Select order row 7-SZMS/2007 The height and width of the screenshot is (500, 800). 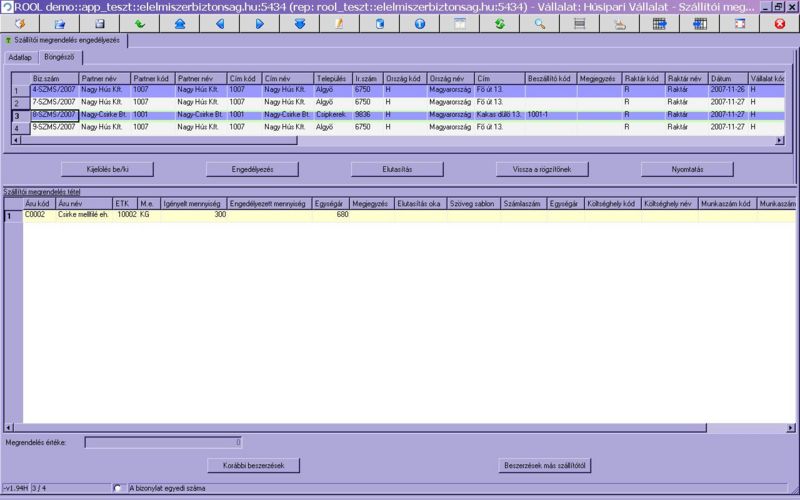click(x=53, y=102)
